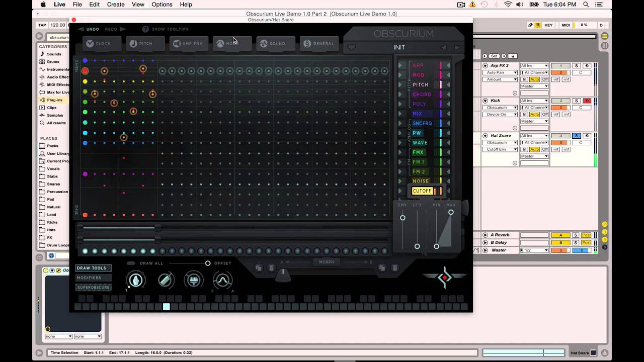This screenshot has height=362, width=644.
Task: Select the pencil draw tool knob
Action: (136, 280)
